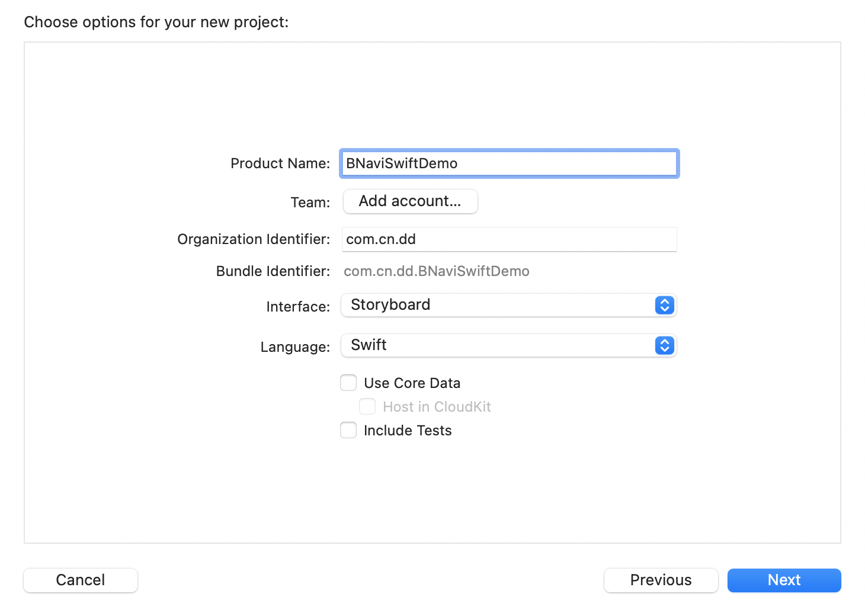Image resolution: width=865 pixels, height=616 pixels.
Task: Proceed by clicking Next
Action: (784, 580)
